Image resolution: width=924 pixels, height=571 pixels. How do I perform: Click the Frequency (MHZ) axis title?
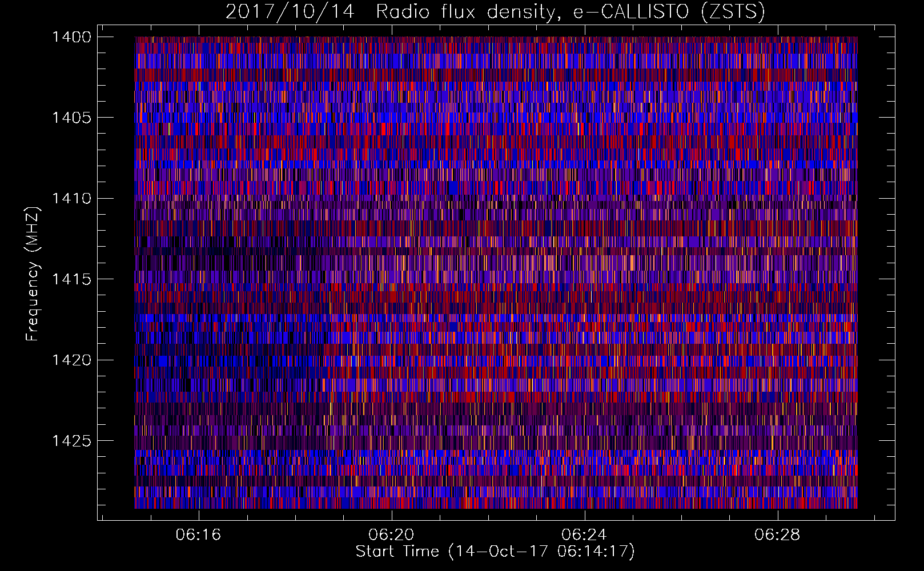pyautogui.click(x=33, y=274)
